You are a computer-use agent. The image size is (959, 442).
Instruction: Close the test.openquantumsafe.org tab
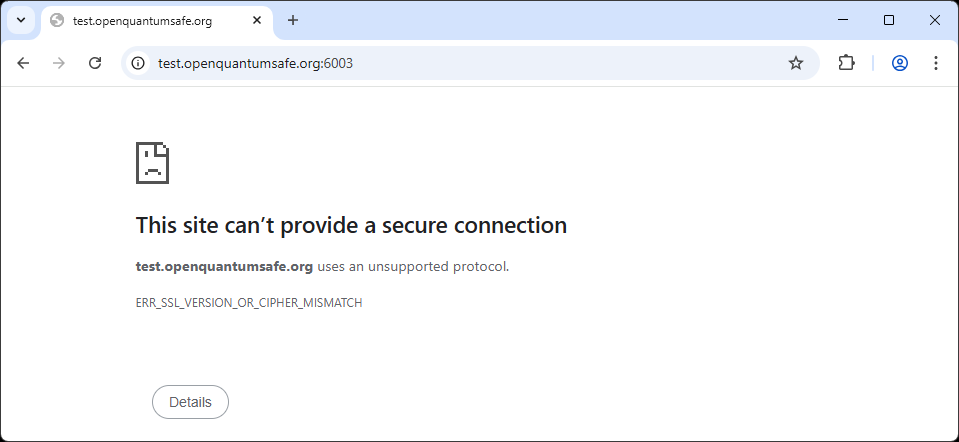pyautogui.click(x=258, y=20)
